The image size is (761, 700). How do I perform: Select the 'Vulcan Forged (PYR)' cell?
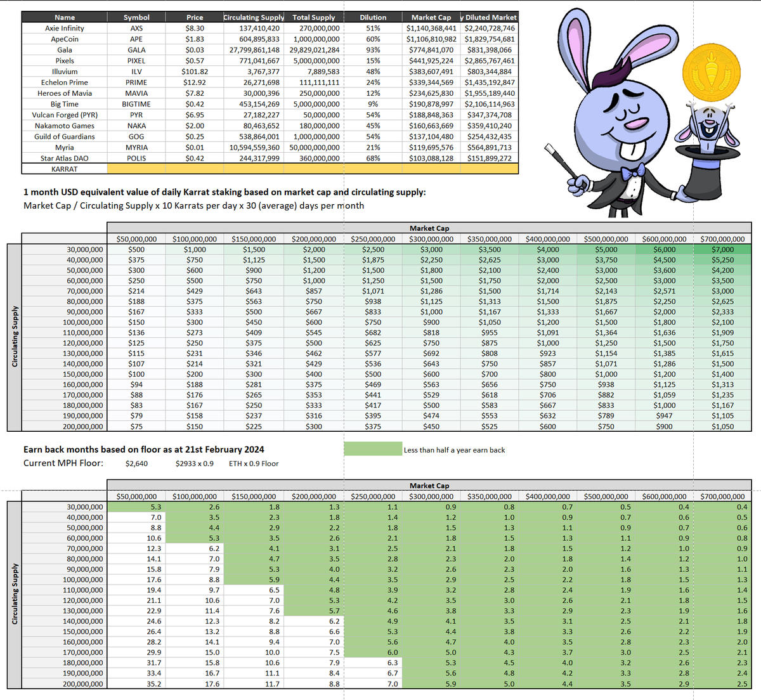(x=65, y=115)
